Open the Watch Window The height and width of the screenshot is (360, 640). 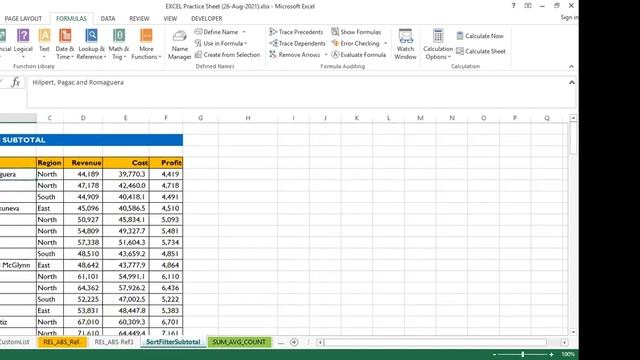pyautogui.click(x=405, y=44)
